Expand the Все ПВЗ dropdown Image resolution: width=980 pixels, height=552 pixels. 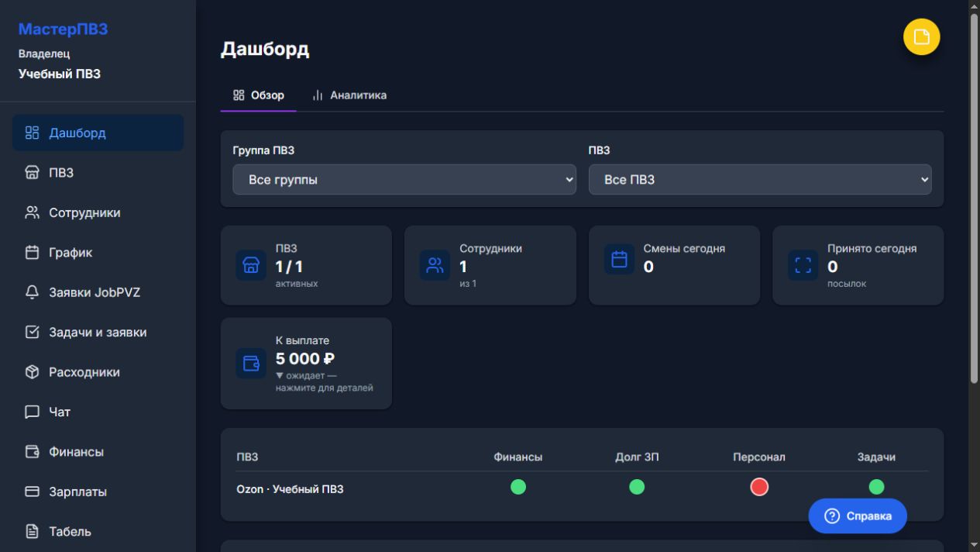pos(760,180)
